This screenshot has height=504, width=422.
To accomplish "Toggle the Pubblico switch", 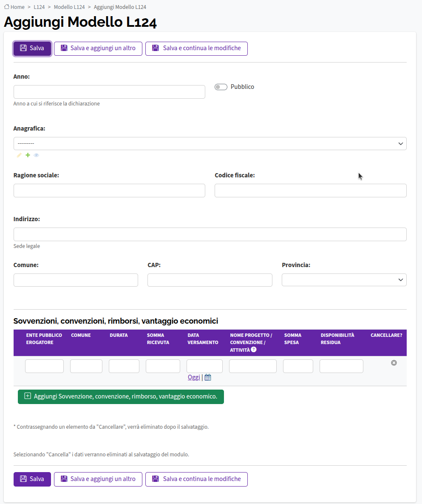I will (x=221, y=87).
